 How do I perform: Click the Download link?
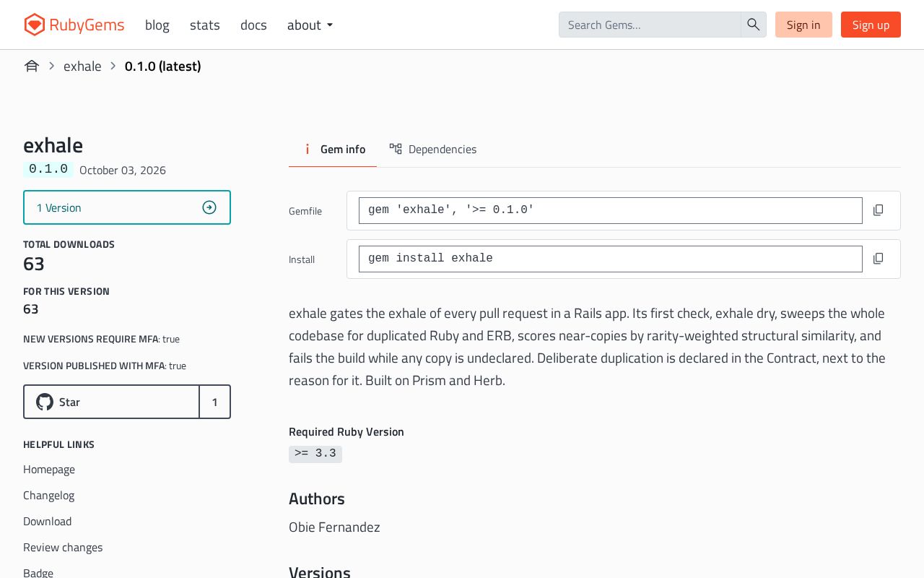coord(48,522)
